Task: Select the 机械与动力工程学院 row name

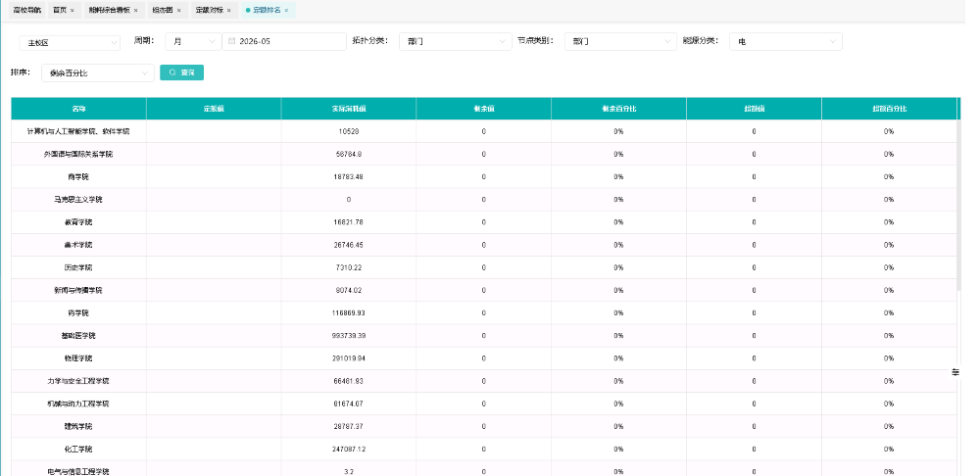Action: click(x=78, y=404)
